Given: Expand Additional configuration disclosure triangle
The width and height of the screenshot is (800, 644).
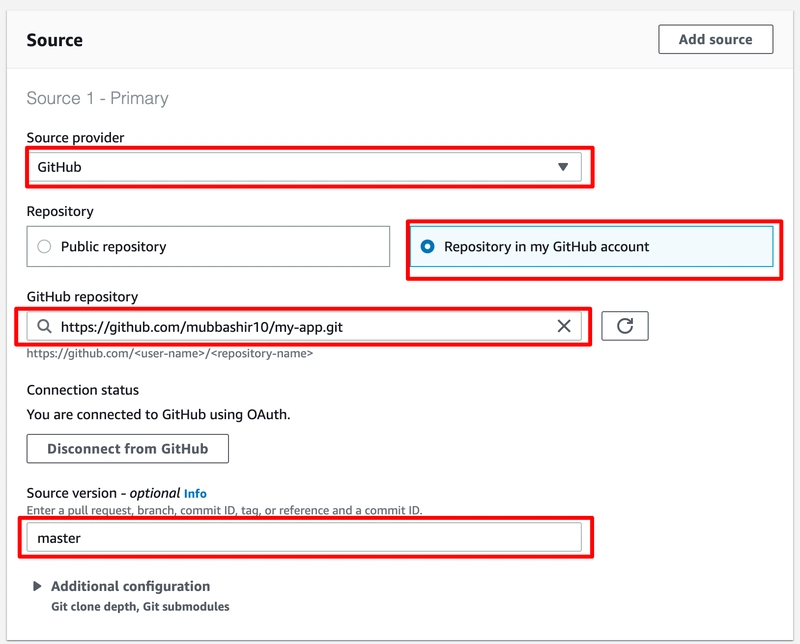Looking at the screenshot, I should (x=38, y=587).
